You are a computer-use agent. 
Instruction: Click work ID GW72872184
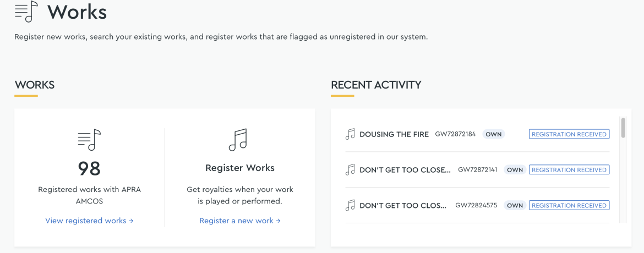pyautogui.click(x=456, y=134)
